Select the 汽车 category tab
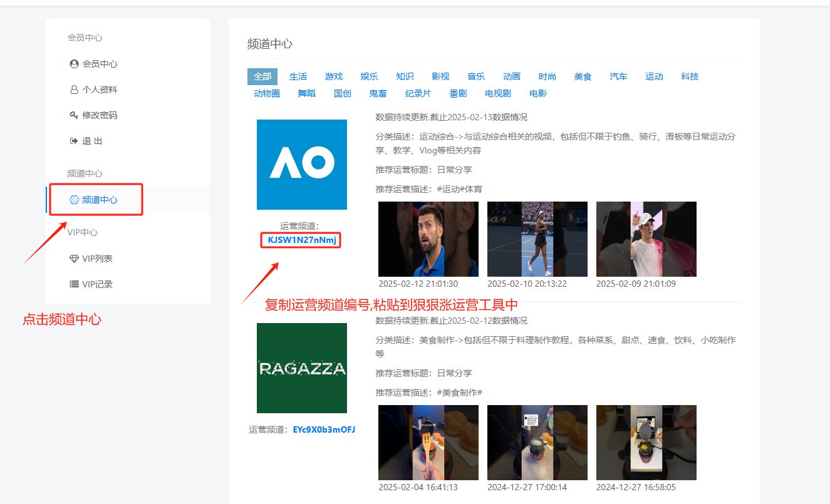The image size is (830, 504). click(x=618, y=76)
